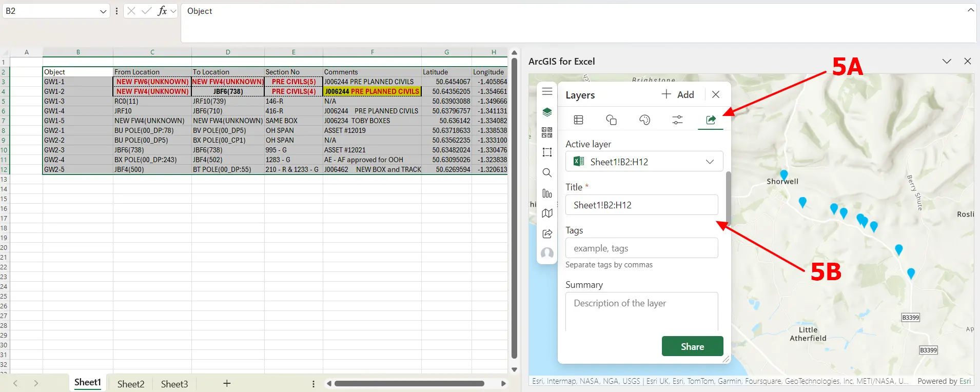Click the horizontal scrollbar right arrow

[503, 383]
